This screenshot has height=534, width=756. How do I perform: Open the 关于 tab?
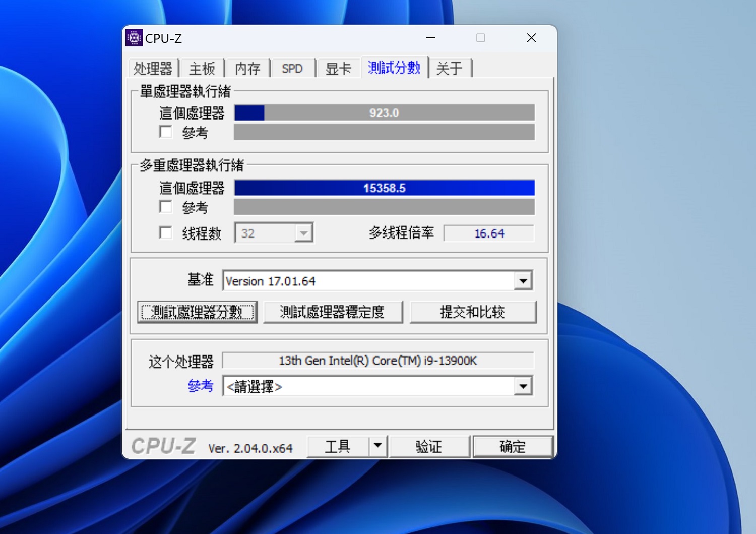pyautogui.click(x=449, y=68)
